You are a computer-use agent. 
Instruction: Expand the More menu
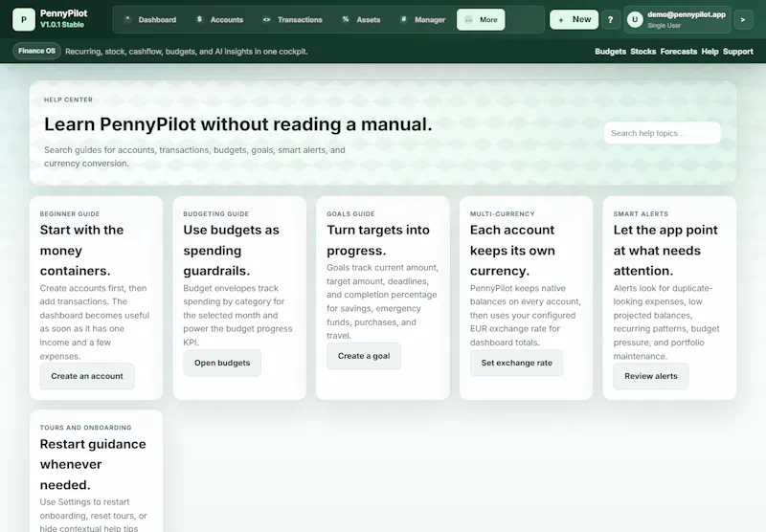coord(481,19)
